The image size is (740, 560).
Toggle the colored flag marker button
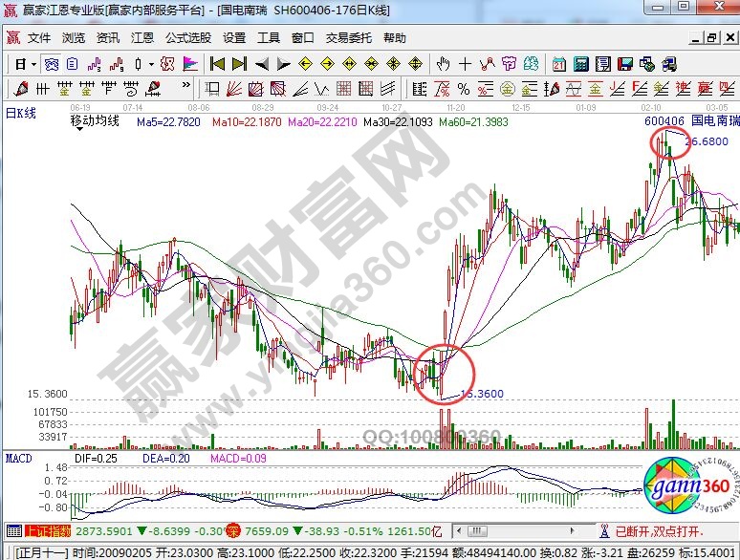point(190,64)
